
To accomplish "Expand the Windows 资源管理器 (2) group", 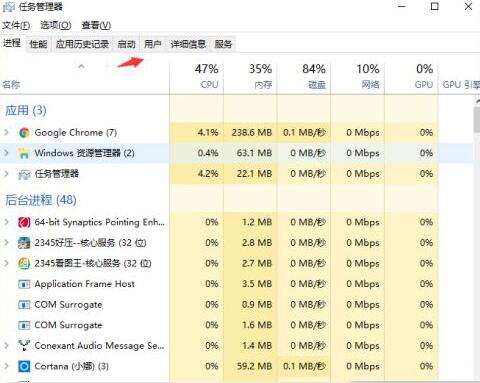I will (x=6, y=153).
